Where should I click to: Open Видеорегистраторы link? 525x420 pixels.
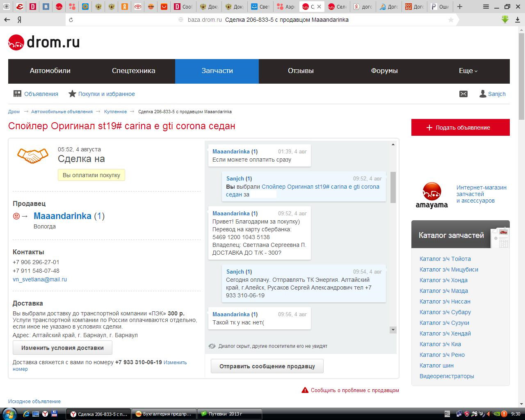(447, 376)
